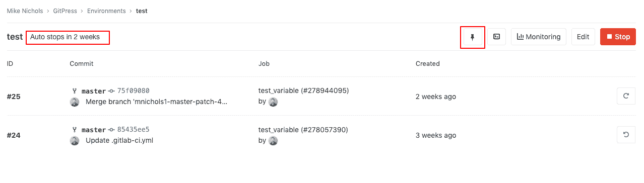
Task: Open GitPress breadcrumb link
Action: pos(65,11)
